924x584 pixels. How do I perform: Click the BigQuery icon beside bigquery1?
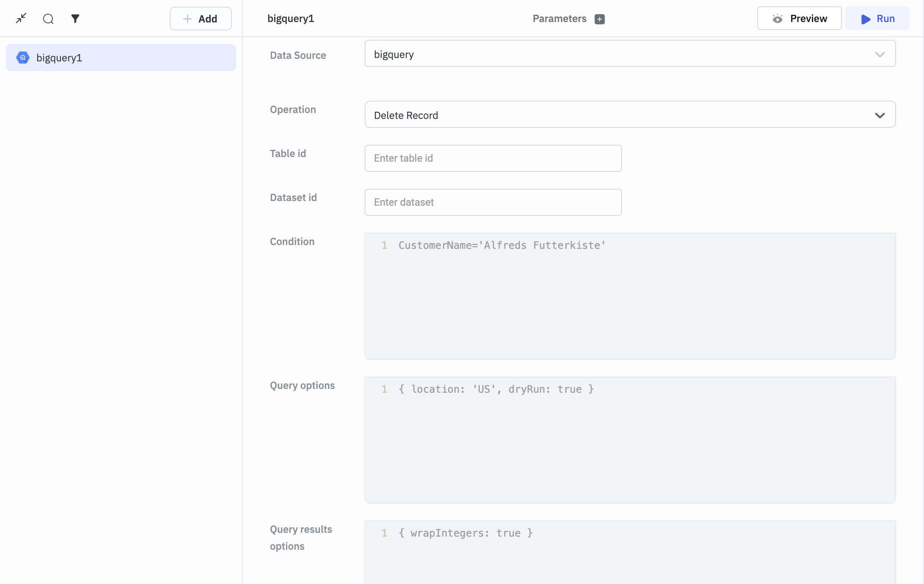(23, 58)
